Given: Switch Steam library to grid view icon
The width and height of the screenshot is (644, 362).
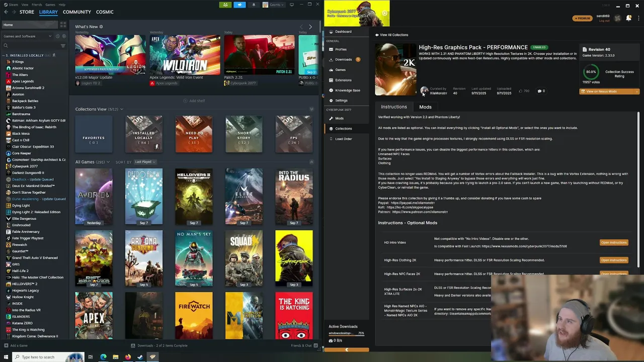Looking at the screenshot, I should [x=63, y=25].
